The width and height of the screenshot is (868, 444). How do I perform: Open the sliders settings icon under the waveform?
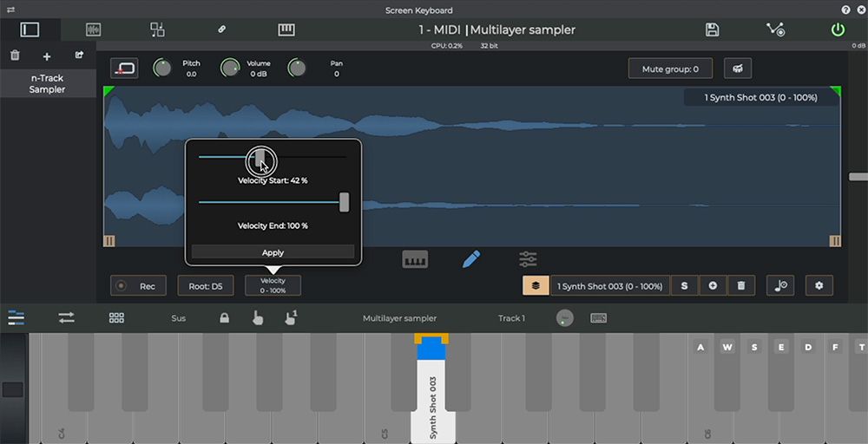coord(528,258)
